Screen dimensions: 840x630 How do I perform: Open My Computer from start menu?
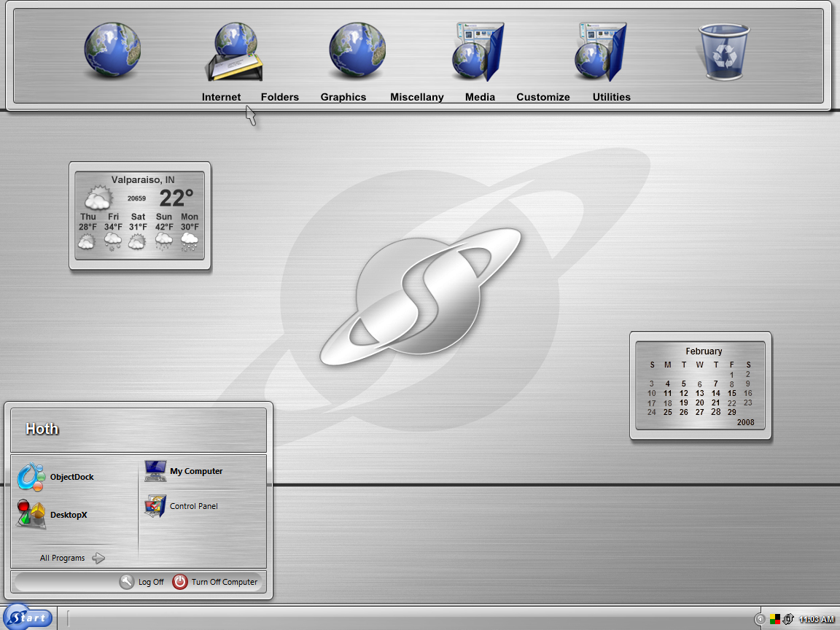183,472
